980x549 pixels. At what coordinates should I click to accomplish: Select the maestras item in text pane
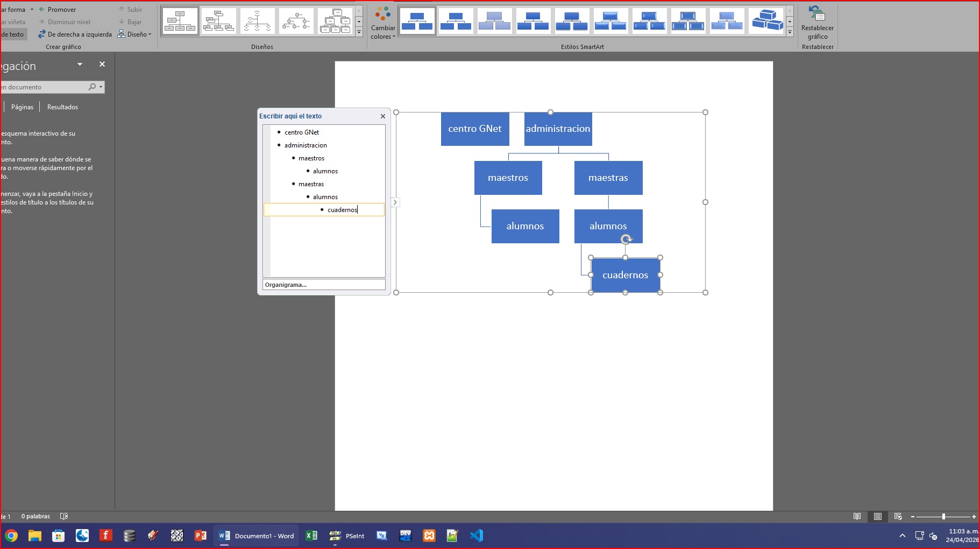point(311,184)
